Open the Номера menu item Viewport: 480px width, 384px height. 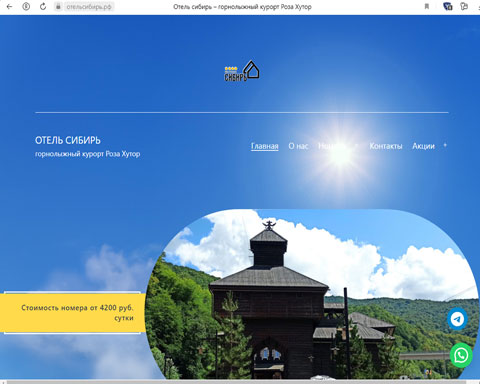pyautogui.click(x=332, y=146)
